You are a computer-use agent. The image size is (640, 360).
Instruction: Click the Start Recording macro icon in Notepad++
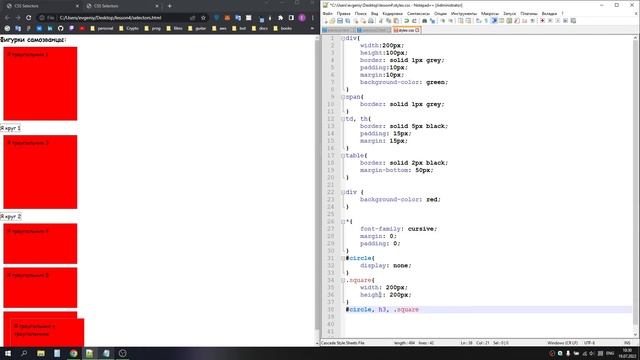(x=542, y=21)
